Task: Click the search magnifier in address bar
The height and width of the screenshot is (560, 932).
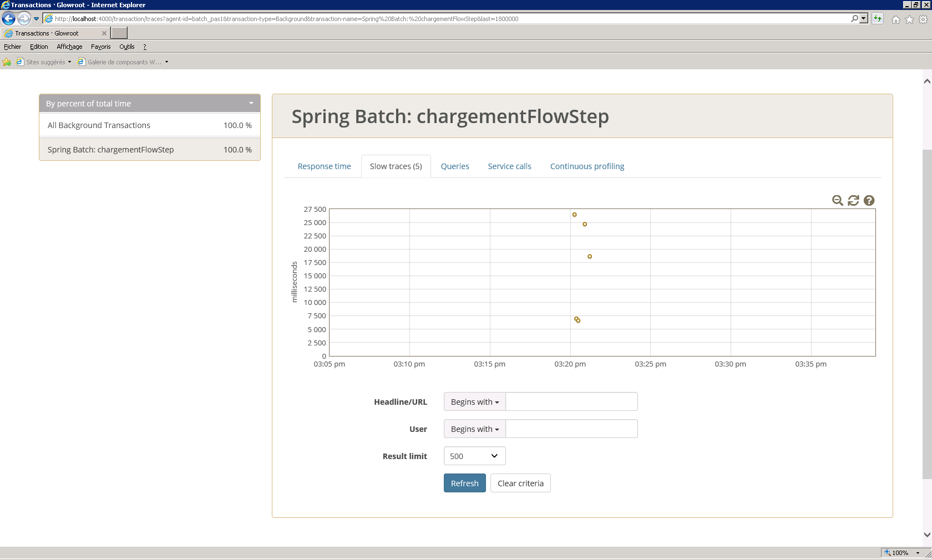Action: coord(854,18)
